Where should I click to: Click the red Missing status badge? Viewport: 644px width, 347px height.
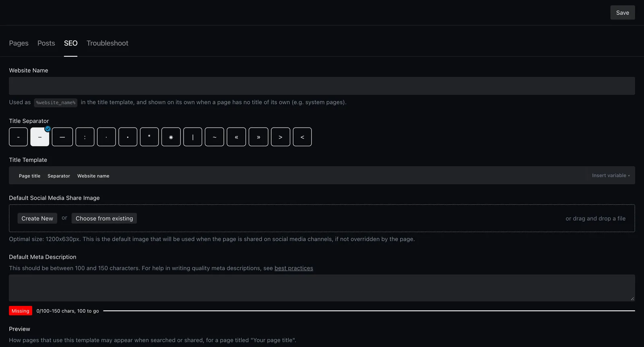point(21,311)
